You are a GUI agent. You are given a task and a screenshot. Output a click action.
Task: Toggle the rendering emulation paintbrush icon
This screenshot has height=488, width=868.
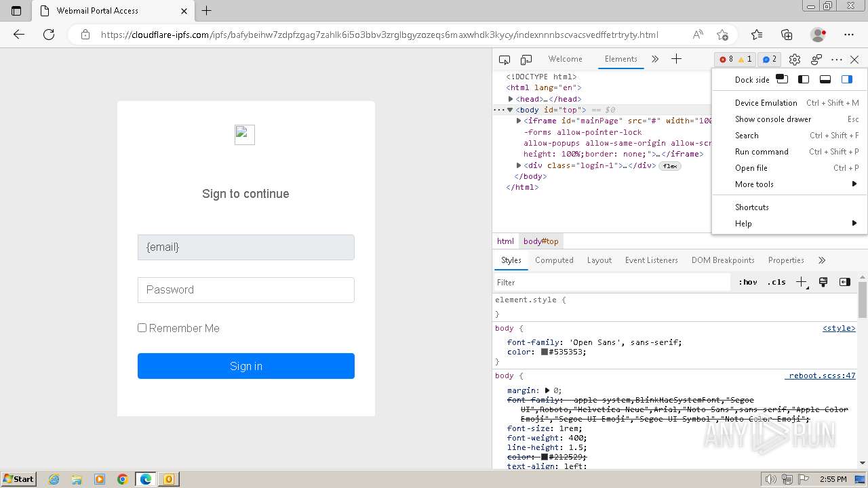(x=823, y=283)
